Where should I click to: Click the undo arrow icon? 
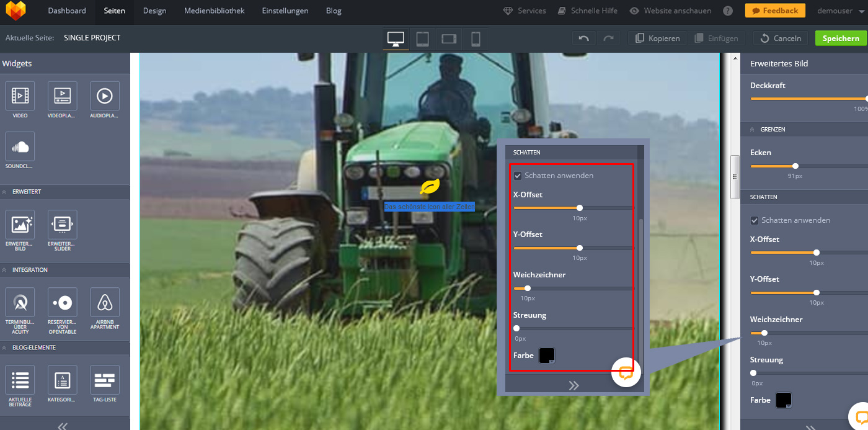pos(583,38)
